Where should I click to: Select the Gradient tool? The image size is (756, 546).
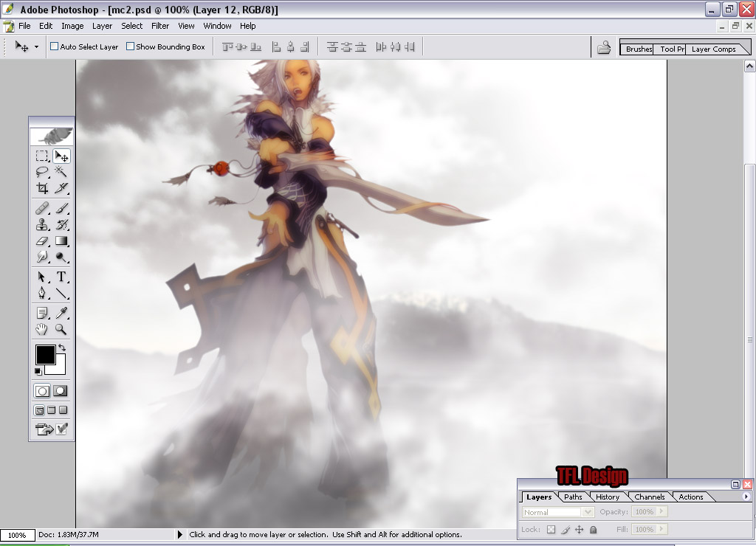pos(61,241)
